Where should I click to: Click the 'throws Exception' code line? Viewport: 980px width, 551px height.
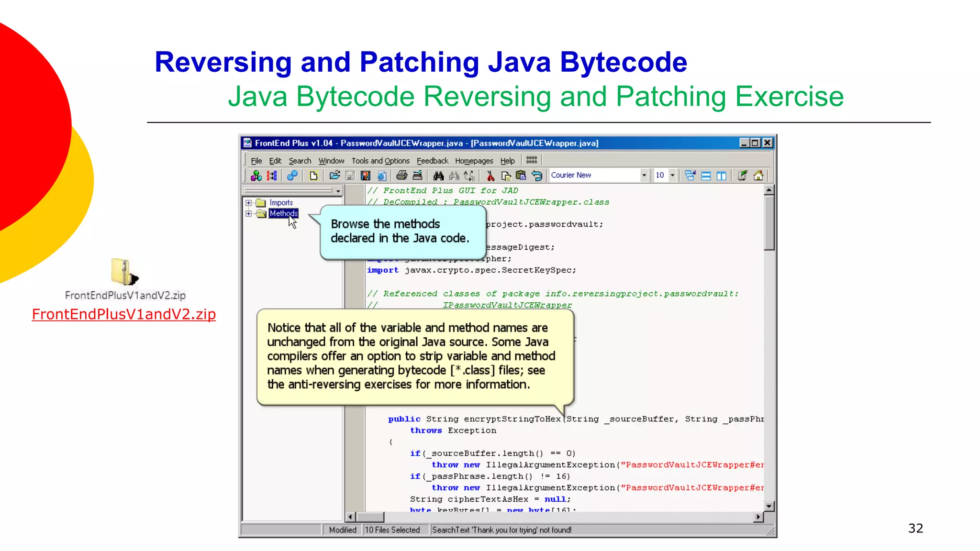453,430
